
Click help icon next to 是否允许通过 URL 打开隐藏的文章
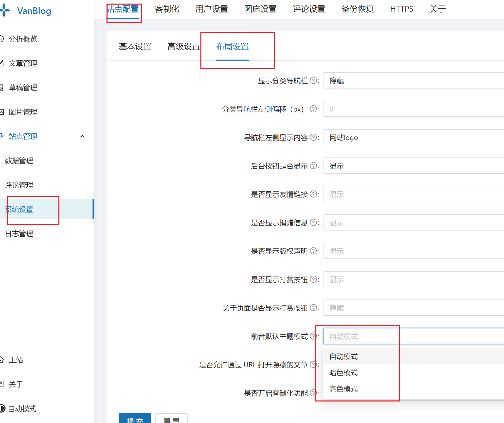tap(313, 364)
